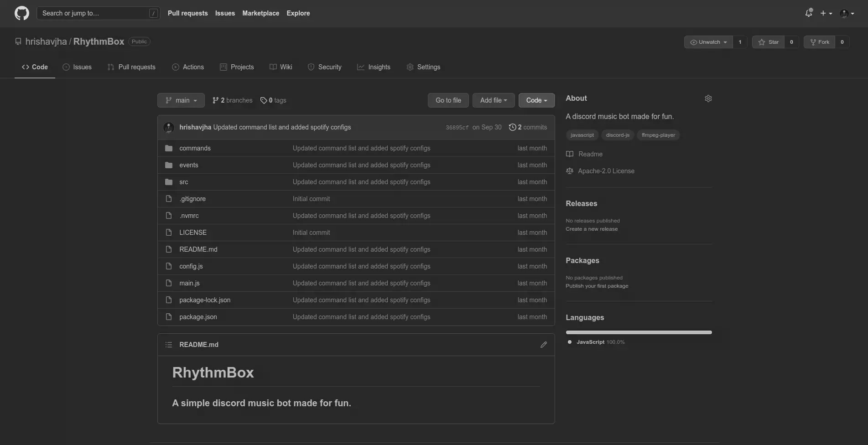Open the 2 commits history link

pyautogui.click(x=528, y=127)
